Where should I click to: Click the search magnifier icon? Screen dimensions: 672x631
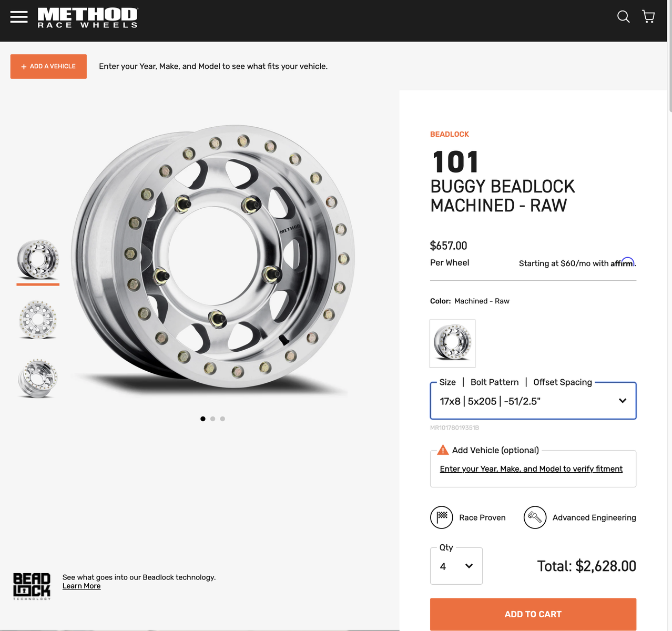tap(623, 16)
